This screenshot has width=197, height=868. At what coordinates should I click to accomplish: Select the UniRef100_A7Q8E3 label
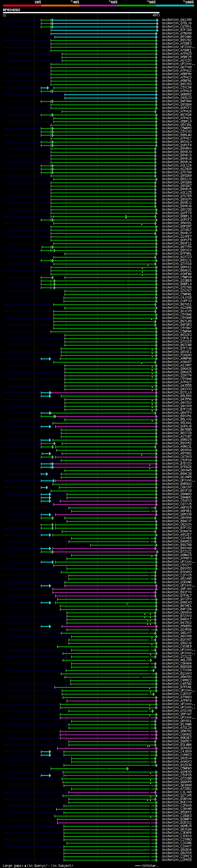177,43
